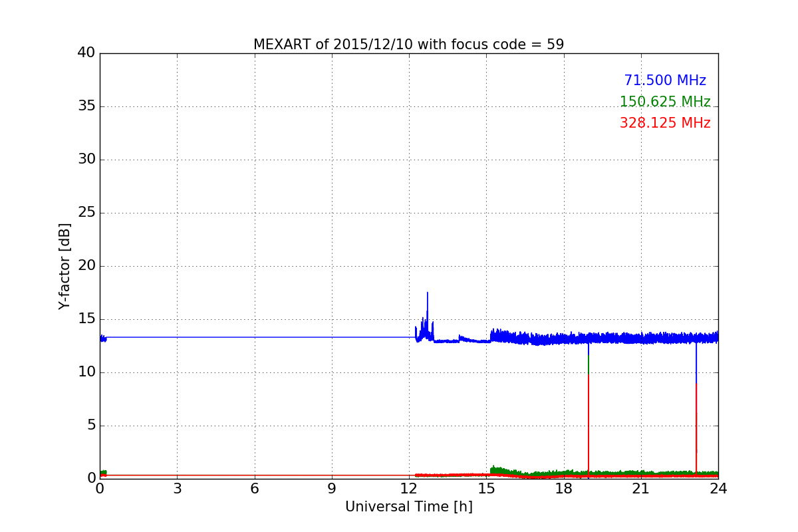The image size is (798, 532).
Task: Click the y-axis tick label 20
Action: (x=86, y=266)
